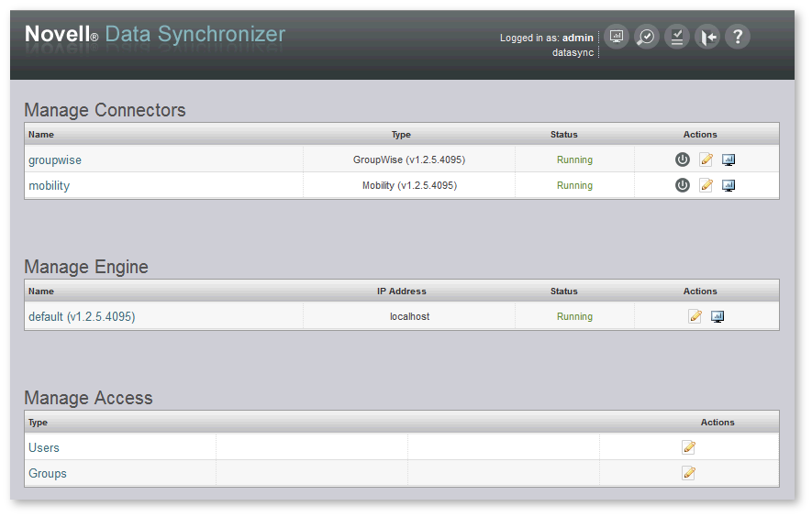Monitor the default engine
Screen dimensions: 812x517
pyautogui.click(x=717, y=316)
